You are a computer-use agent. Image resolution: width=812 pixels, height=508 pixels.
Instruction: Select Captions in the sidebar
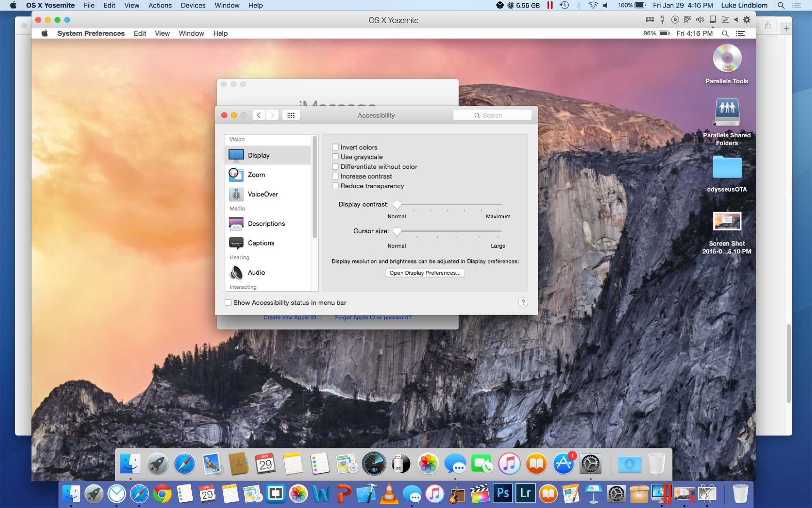point(268,243)
